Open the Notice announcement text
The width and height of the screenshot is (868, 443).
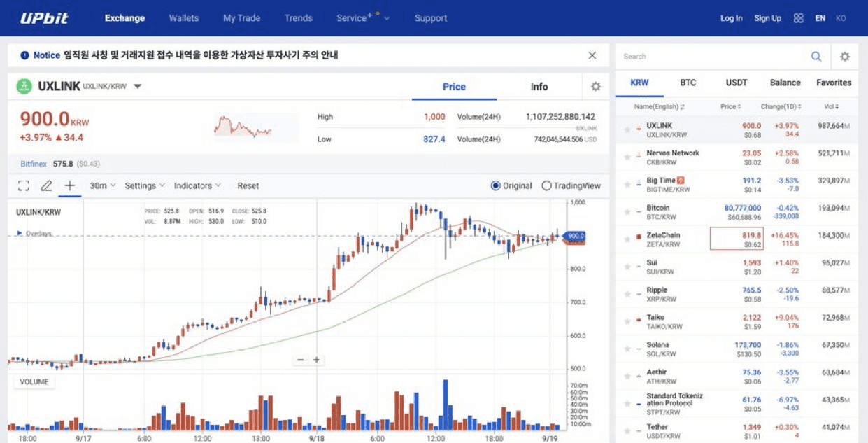(x=201, y=55)
